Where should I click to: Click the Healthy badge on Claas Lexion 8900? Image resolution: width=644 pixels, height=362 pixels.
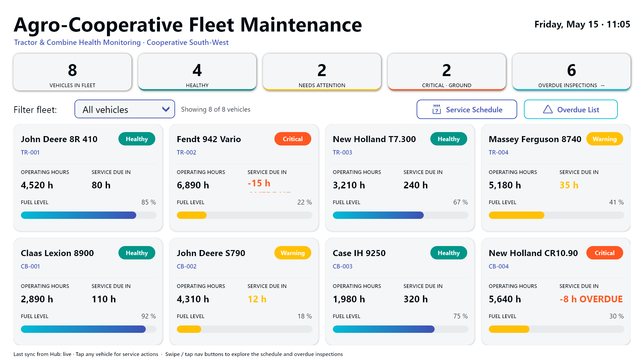(137, 253)
